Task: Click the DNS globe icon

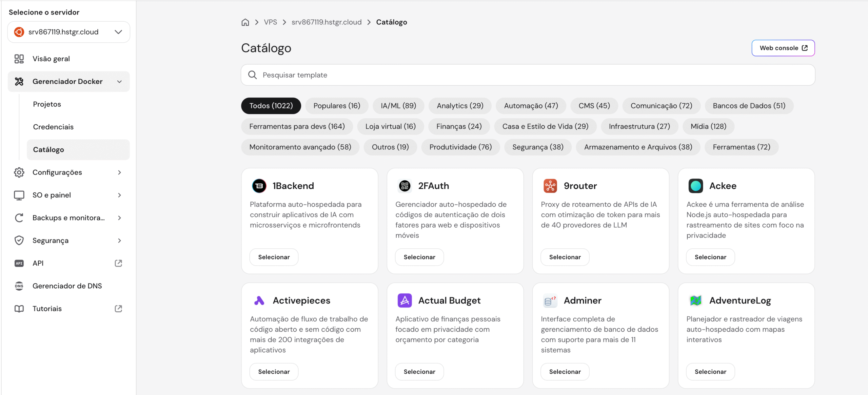Action: point(19,286)
